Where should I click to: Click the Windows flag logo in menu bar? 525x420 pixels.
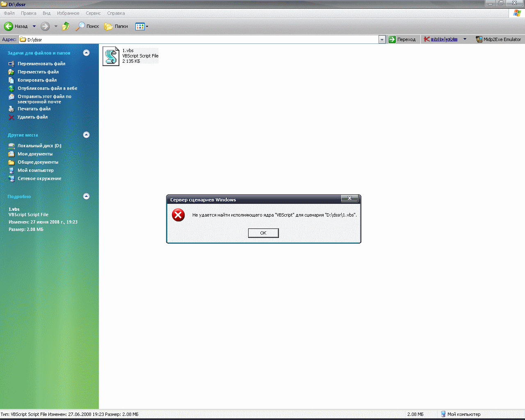click(517, 13)
